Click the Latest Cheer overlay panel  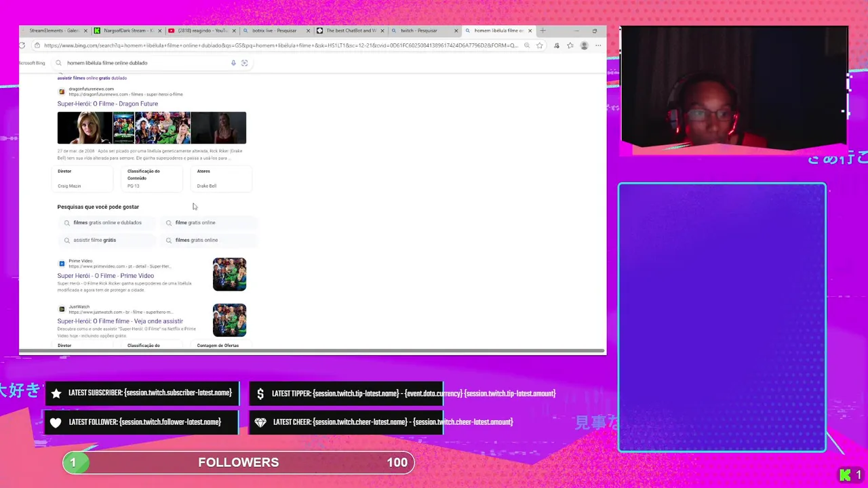coord(347,422)
